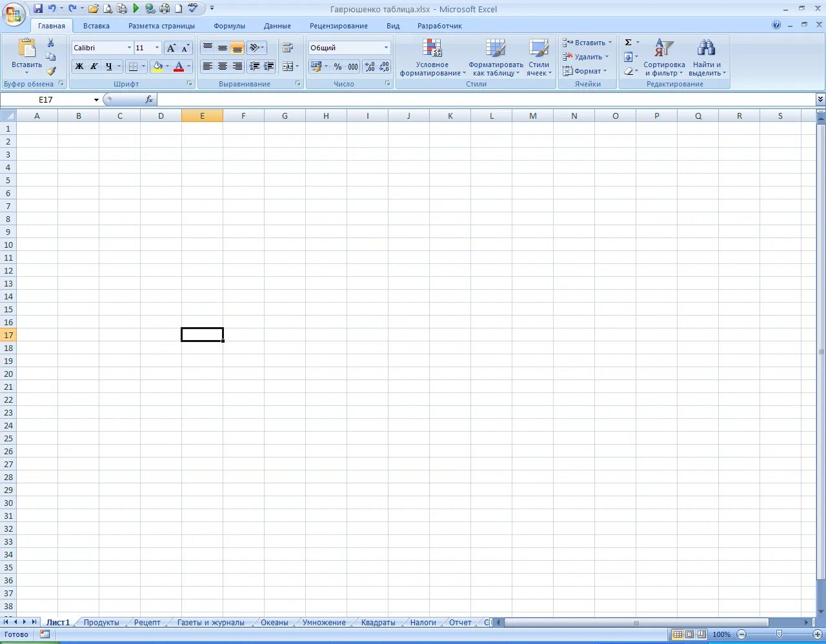
Task: Insert function with the fx button
Action: (149, 99)
